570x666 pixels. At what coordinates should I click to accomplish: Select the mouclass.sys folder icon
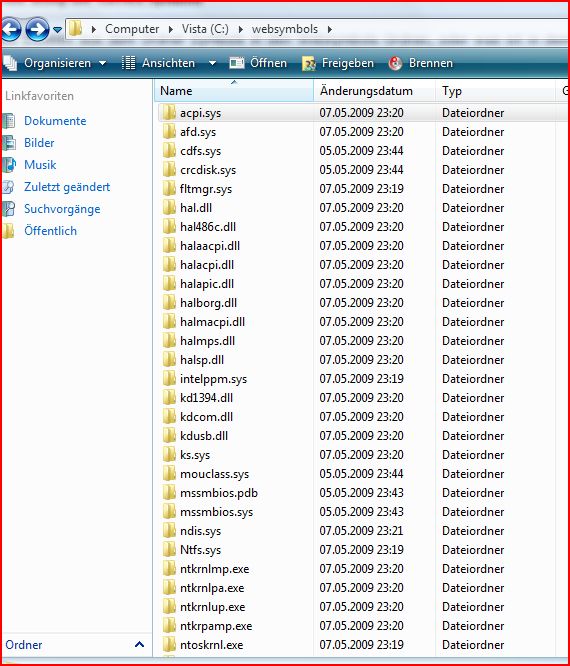coord(169,474)
